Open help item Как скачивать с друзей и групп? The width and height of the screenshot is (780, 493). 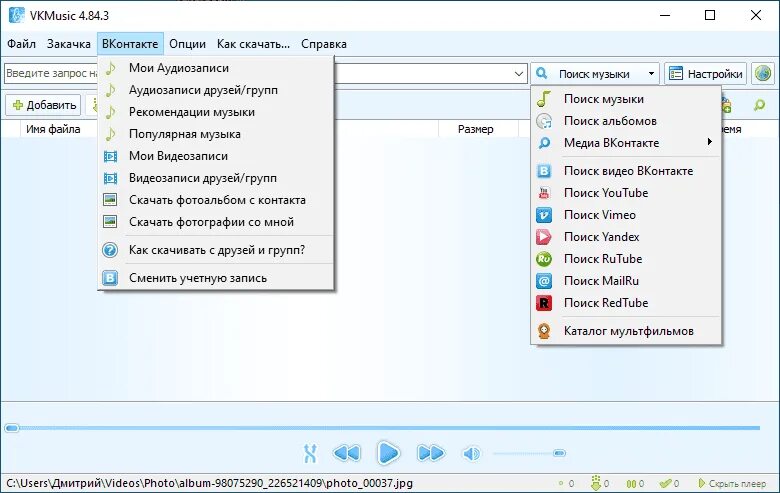[x=215, y=250]
